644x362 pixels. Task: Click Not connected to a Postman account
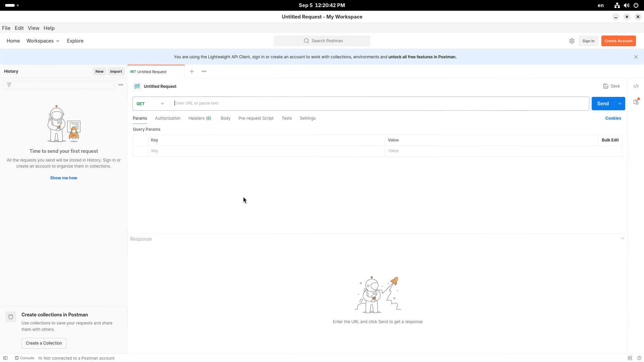tap(76, 358)
